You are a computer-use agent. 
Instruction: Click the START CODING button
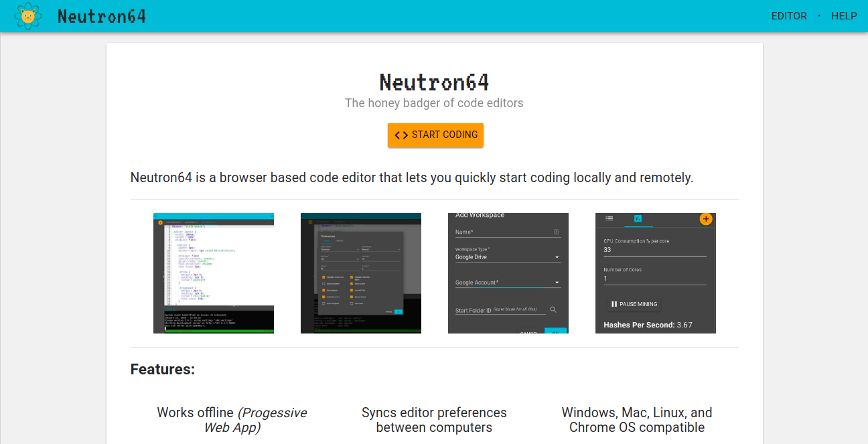(435, 135)
